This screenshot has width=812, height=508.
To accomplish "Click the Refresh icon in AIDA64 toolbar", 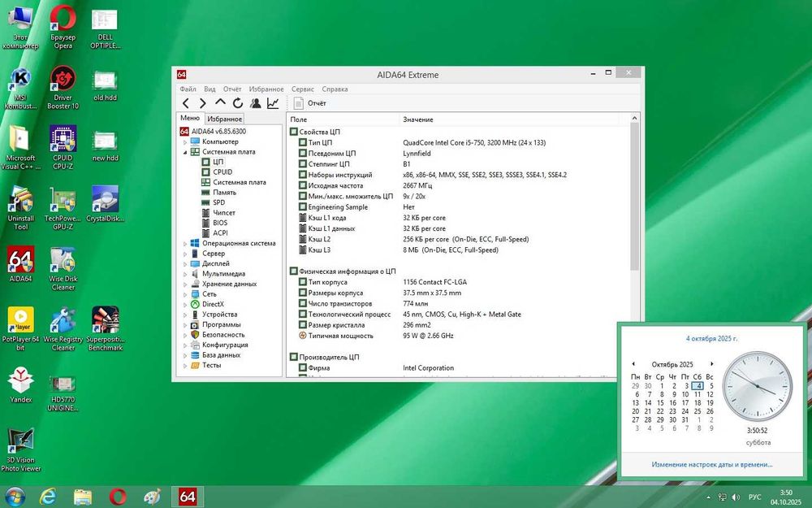I will click(238, 103).
